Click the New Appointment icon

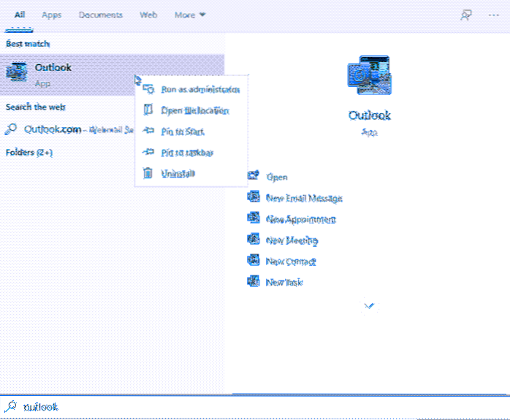[x=254, y=218]
